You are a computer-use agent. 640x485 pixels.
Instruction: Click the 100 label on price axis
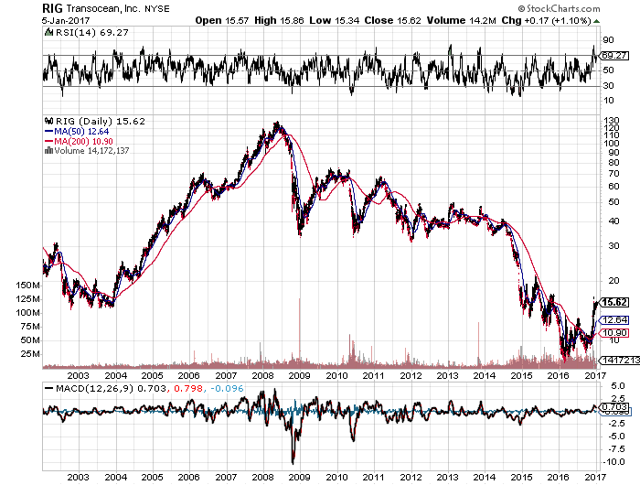click(612, 143)
